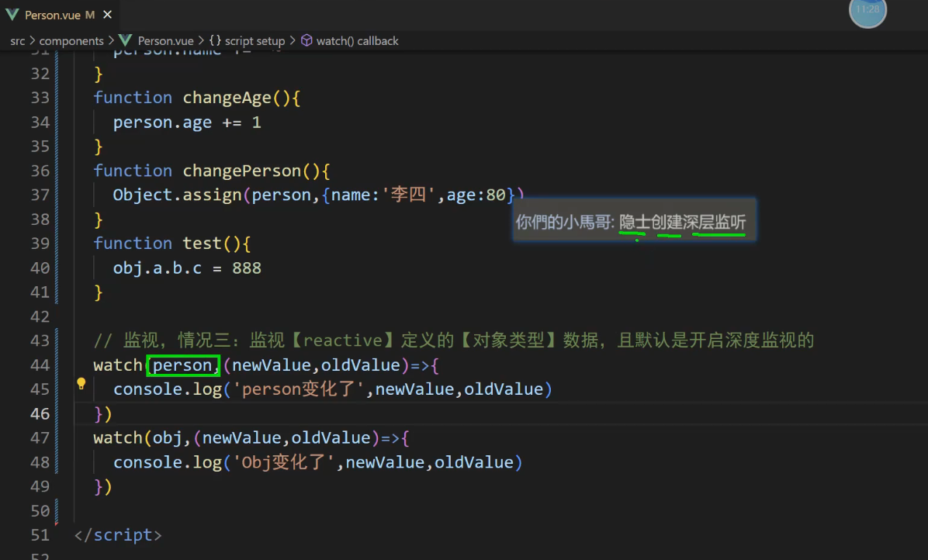Click the chat overlay message 隐士创建深层监听
The width and height of the screenshot is (928, 560).
[682, 223]
